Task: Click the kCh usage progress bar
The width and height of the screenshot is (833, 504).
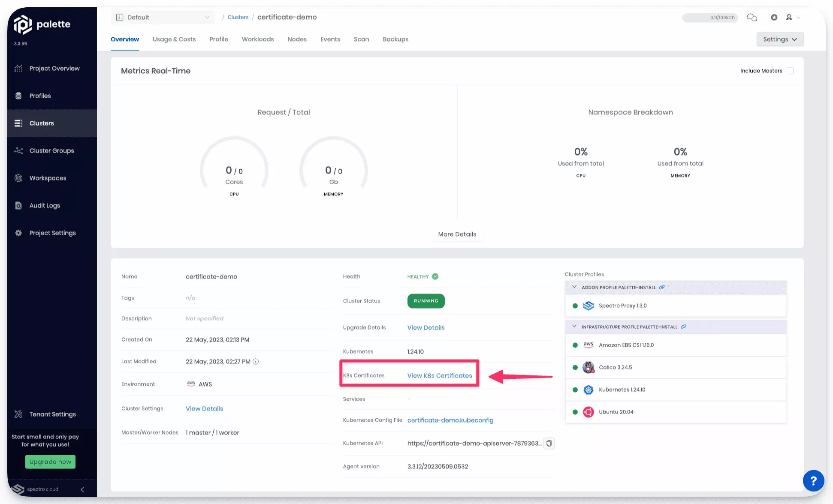Action: coord(710,18)
